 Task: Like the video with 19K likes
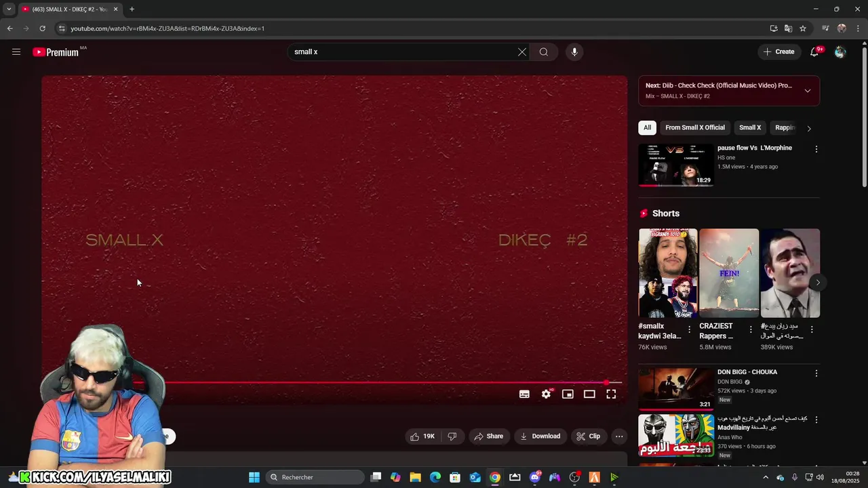click(422, 436)
